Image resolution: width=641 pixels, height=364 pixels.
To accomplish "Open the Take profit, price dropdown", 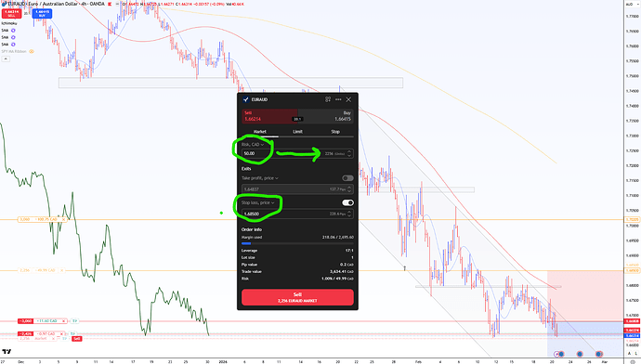I will coord(260,178).
